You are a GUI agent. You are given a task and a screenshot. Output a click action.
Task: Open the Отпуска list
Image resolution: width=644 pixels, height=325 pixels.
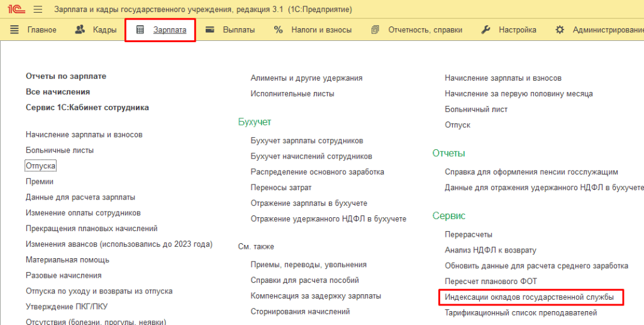tap(41, 166)
